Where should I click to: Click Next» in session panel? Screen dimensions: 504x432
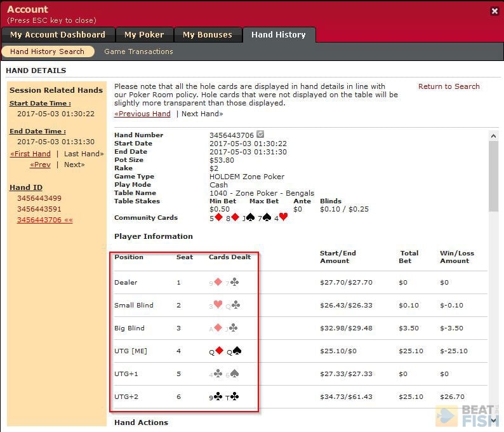pyautogui.click(x=74, y=165)
